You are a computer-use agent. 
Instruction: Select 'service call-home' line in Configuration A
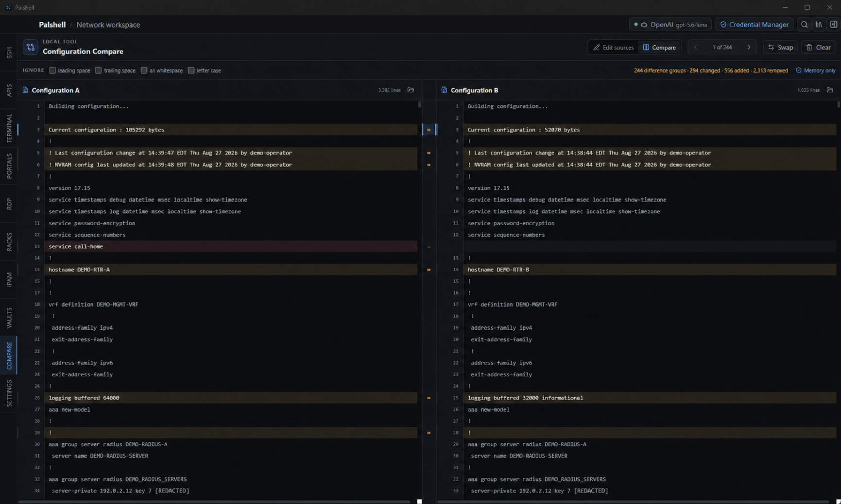[231, 246]
